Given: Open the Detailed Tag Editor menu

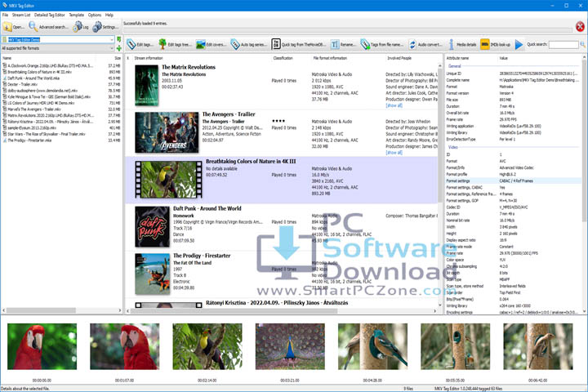Looking at the screenshot, I should [x=50, y=15].
